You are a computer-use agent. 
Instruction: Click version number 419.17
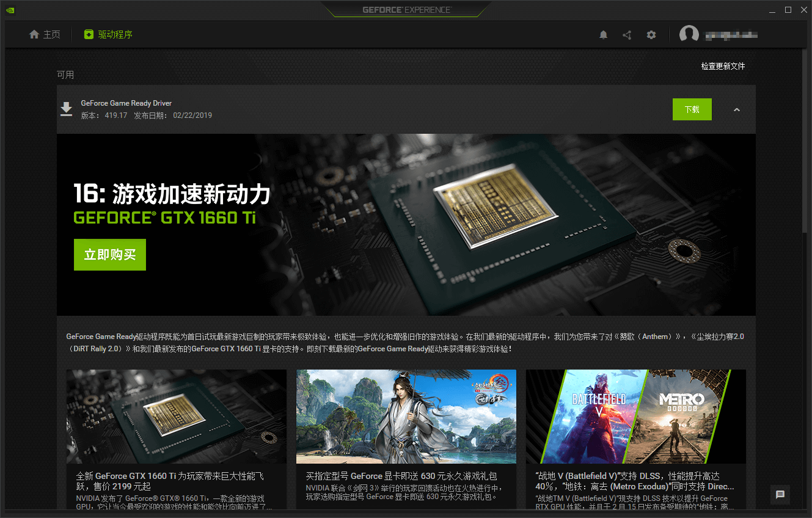[116, 115]
